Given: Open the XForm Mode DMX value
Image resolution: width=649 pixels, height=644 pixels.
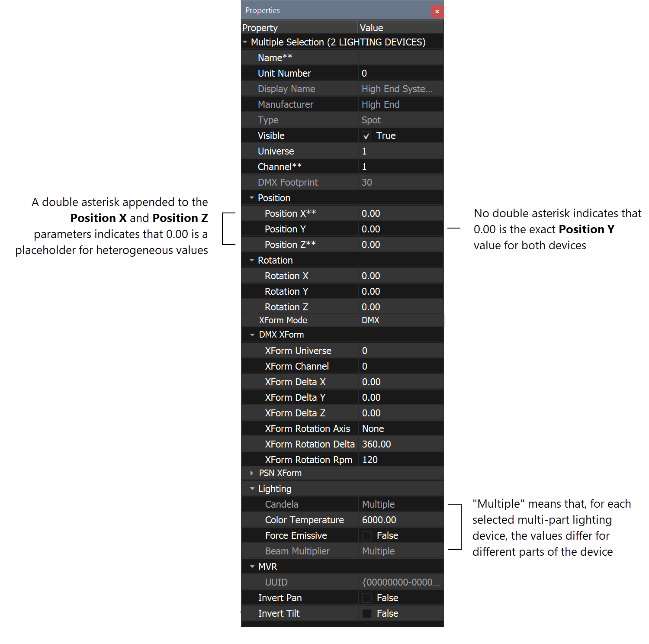Looking at the screenshot, I should click(401, 320).
